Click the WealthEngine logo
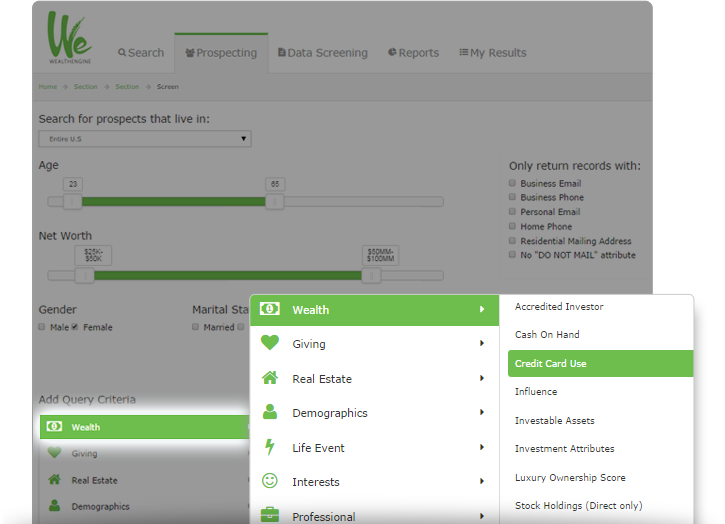Screen dimensions: 725x524 [x=69, y=37]
